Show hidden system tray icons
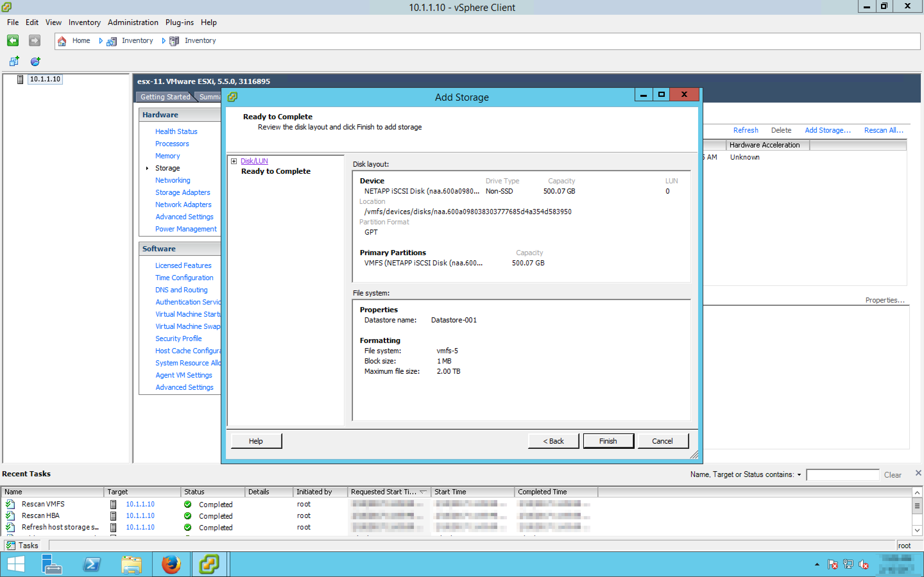The width and height of the screenshot is (924, 577). pos(817,564)
